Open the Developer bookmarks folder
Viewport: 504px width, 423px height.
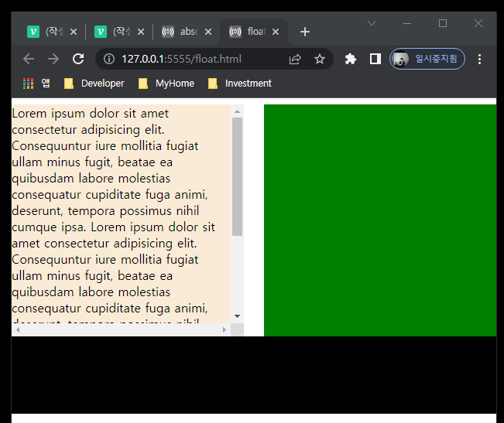point(94,84)
